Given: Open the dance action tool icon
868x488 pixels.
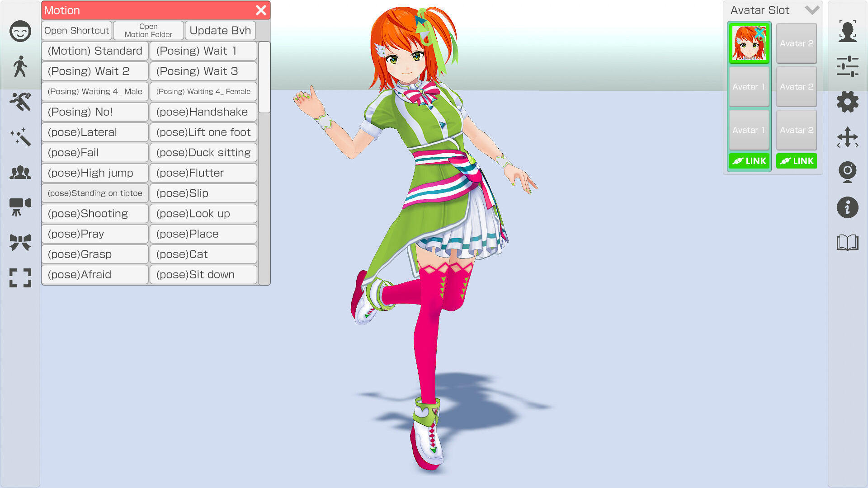Looking at the screenshot, I should [x=20, y=102].
